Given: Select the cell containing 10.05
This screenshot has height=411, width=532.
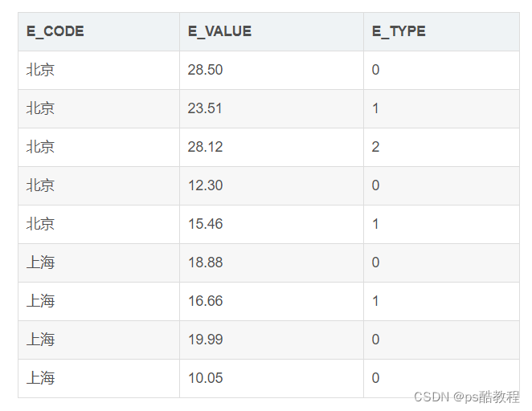Looking at the screenshot, I should [205, 378].
